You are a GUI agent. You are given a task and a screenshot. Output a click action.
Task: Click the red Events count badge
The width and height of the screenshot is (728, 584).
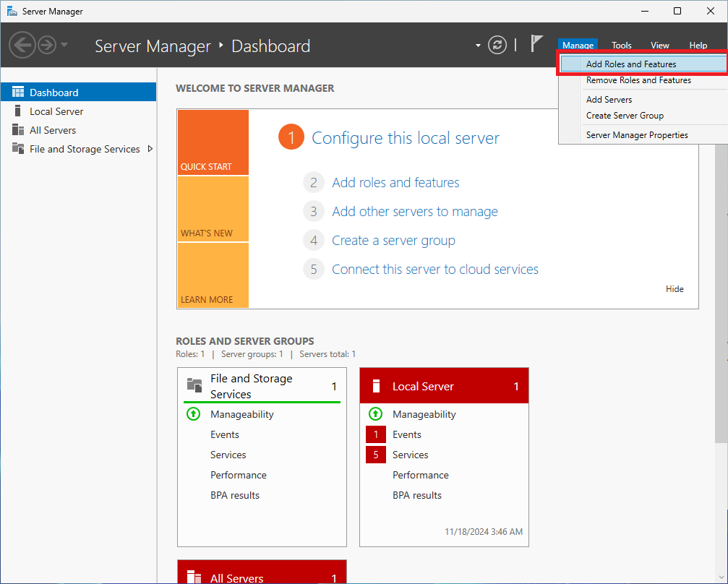375,434
